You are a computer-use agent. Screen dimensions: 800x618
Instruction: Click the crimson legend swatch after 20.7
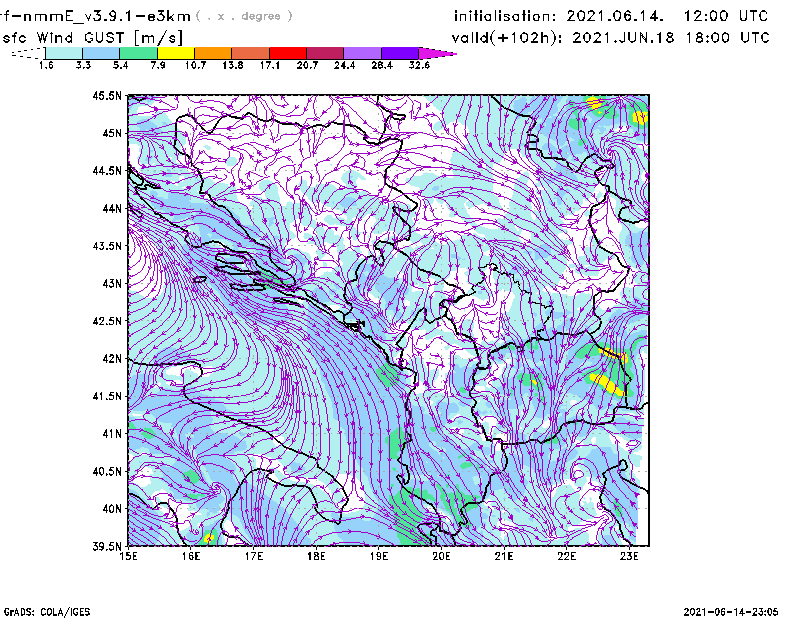pos(325,53)
